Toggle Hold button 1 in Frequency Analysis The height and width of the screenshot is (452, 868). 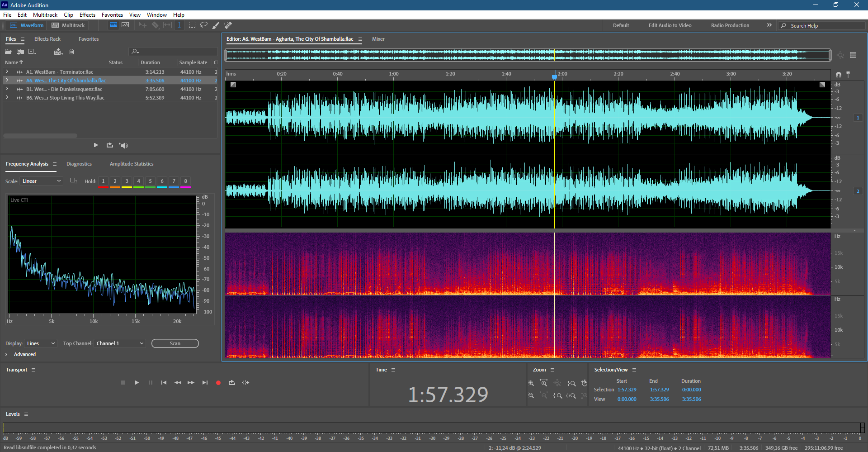103,181
